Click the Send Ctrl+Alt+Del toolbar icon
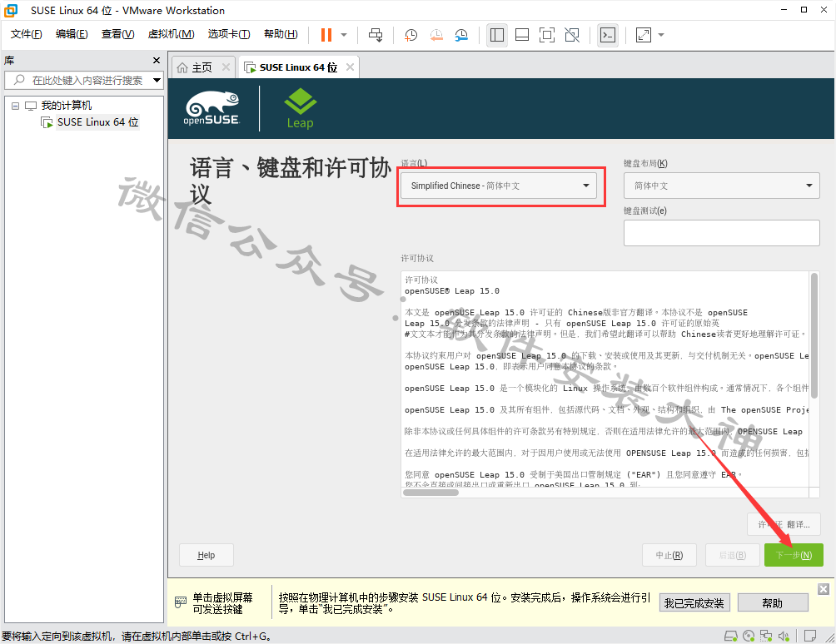This screenshot has width=836, height=644. click(376, 35)
